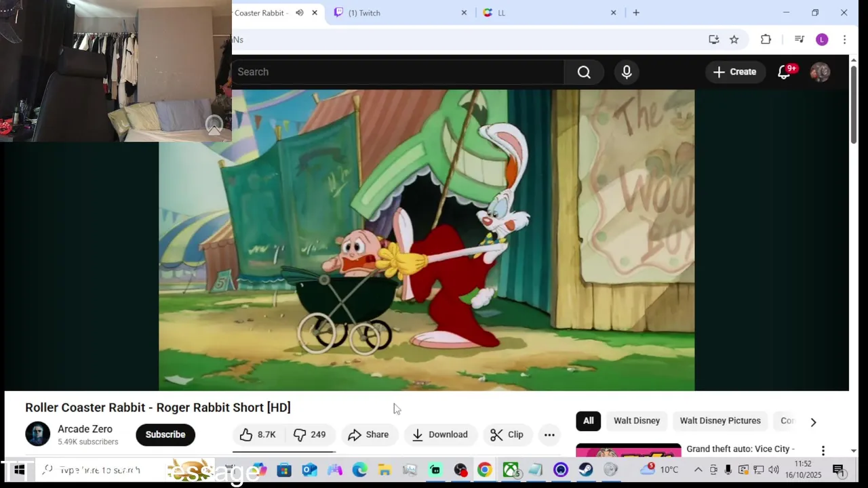The height and width of the screenshot is (488, 868).
Task: Clip the video with scissors button
Action: pyautogui.click(x=507, y=434)
